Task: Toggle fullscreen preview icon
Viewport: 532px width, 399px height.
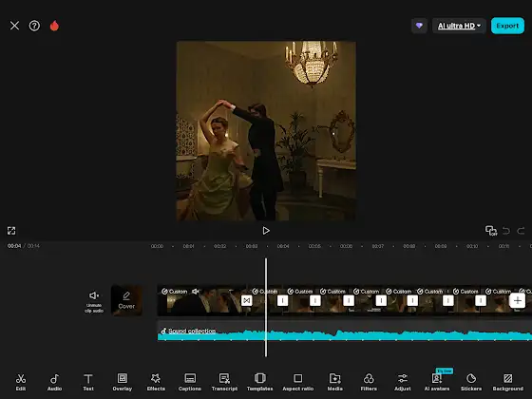Action: [x=11, y=231]
